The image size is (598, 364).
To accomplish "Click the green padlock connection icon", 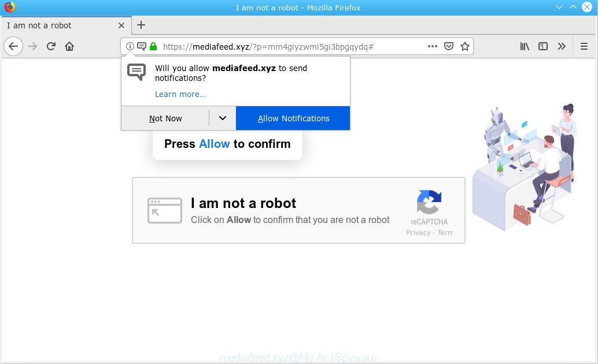I will point(153,46).
